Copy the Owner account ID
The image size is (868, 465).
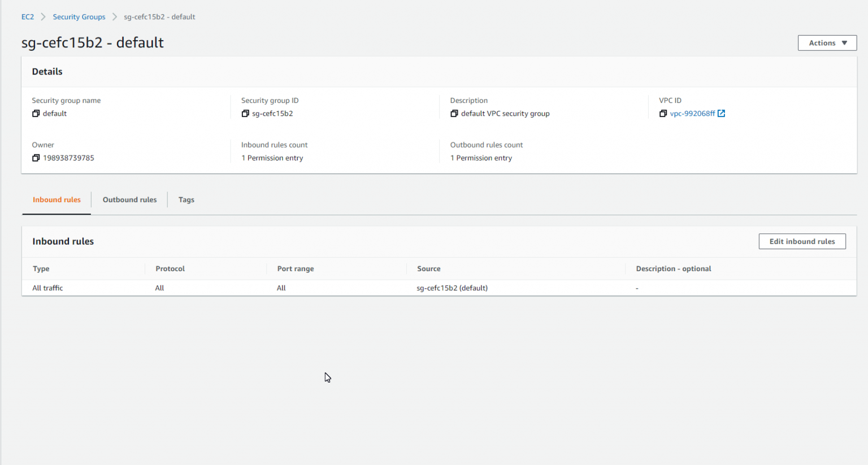(35, 158)
